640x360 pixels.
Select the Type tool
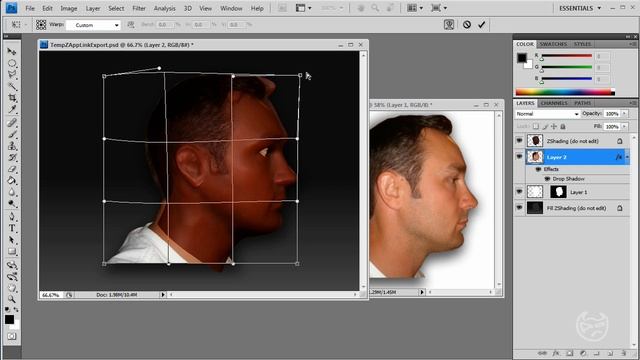click(x=11, y=228)
